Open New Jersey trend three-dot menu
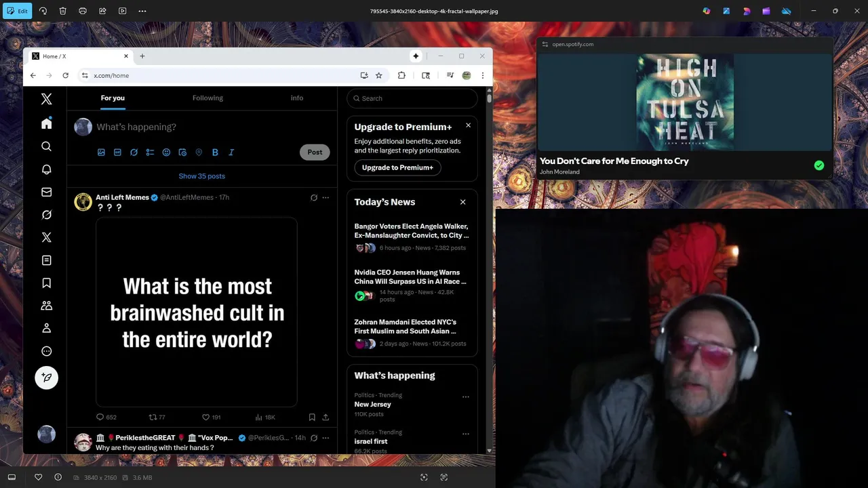Image resolution: width=868 pixels, height=488 pixels. point(466,397)
